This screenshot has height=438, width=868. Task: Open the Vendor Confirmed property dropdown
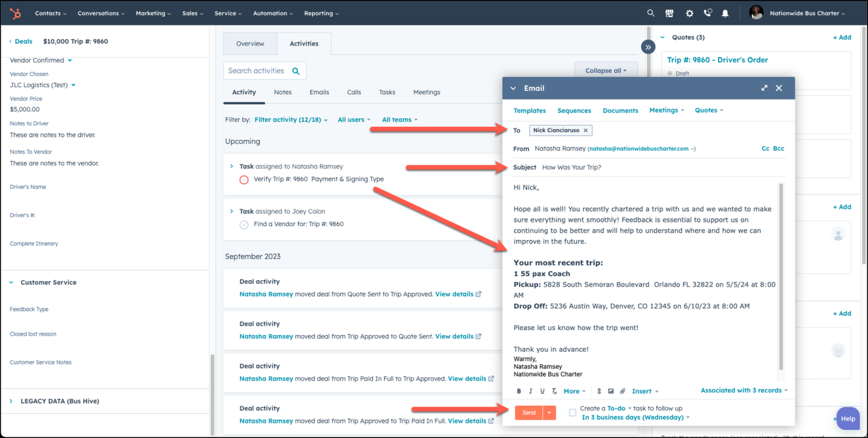(x=41, y=61)
